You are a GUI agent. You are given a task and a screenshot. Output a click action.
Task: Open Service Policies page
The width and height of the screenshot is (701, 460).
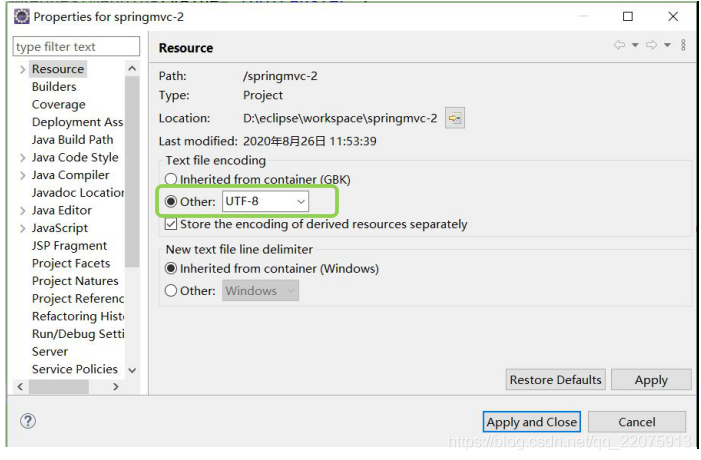tap(75, 369)
